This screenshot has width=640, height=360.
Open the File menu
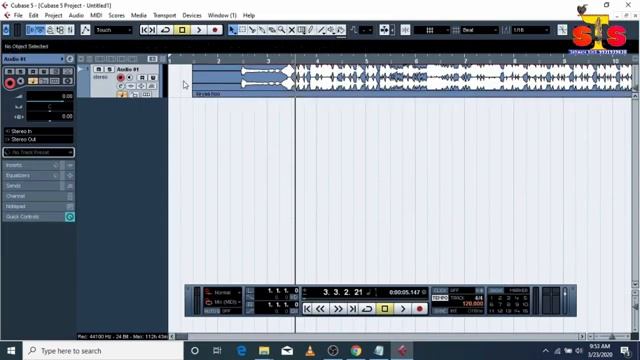click(x=18, y=15)
